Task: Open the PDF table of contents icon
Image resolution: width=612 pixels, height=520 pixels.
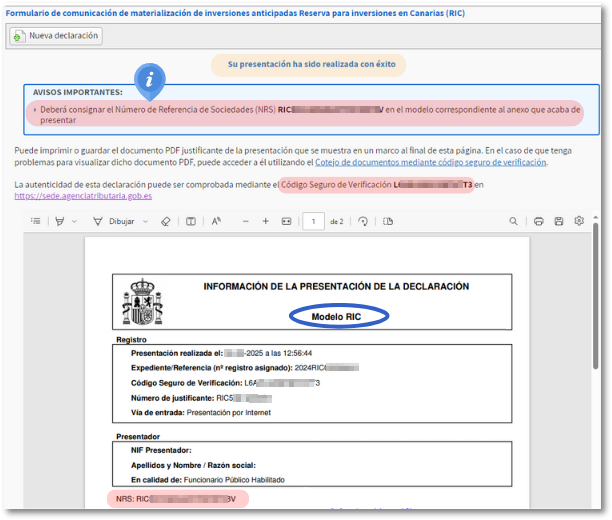Action: [36, 221]
